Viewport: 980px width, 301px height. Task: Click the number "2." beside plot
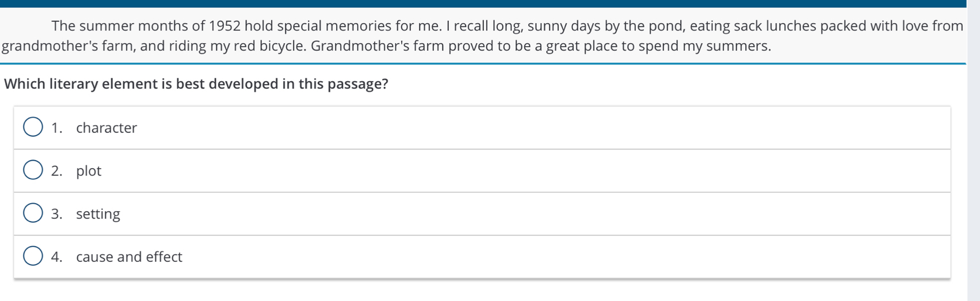point(56,171)
